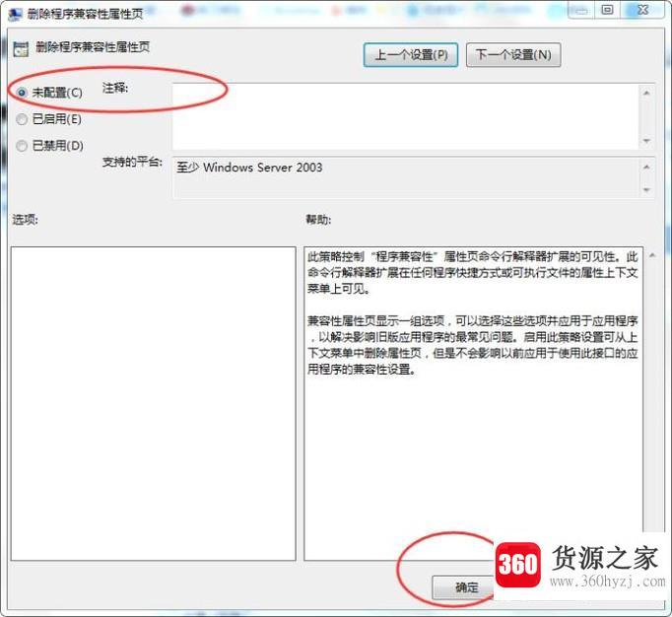
Task: Select the 未配置(C) radio button
Action: (22, 93)
